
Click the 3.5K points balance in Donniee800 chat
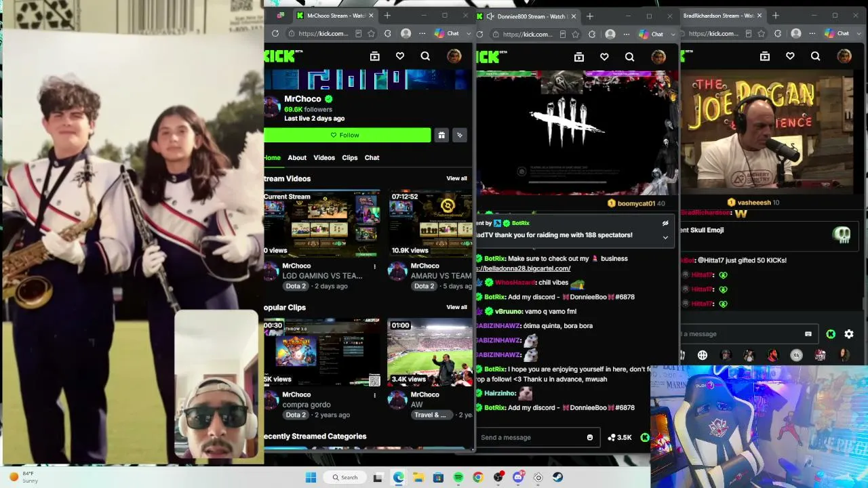tap(620, 438)
